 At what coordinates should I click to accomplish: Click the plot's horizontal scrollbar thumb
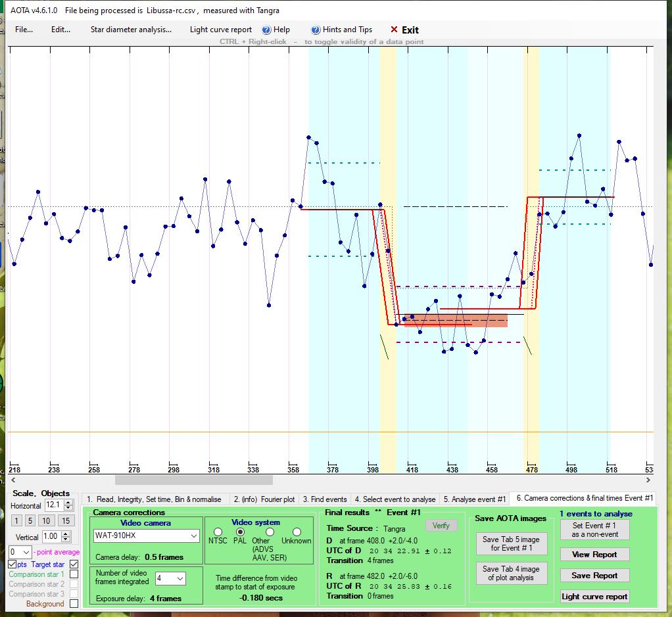194,480
